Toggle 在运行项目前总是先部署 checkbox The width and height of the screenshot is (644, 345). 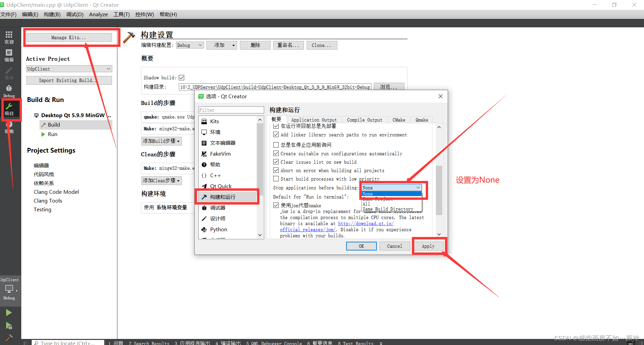click(276, 126)
